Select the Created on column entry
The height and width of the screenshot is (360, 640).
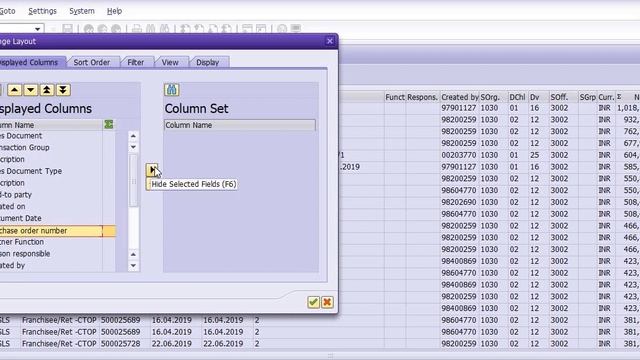(x=51, y=207)
